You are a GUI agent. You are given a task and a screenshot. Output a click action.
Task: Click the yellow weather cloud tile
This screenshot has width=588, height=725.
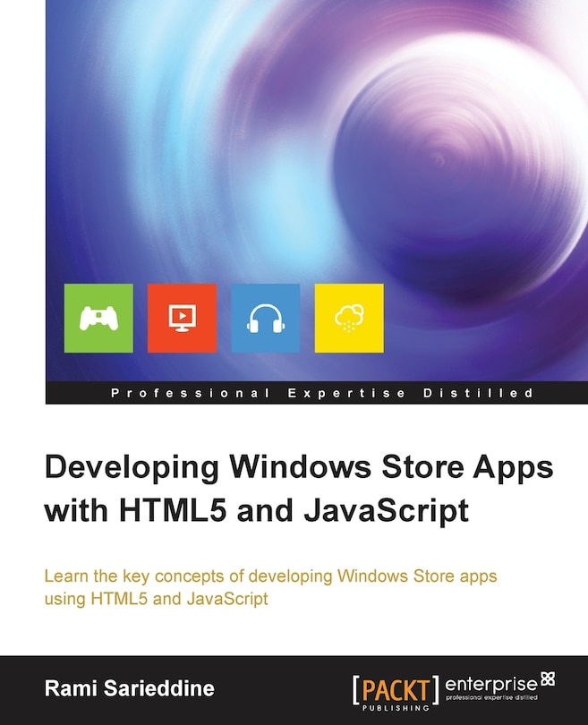pos(349,318)
